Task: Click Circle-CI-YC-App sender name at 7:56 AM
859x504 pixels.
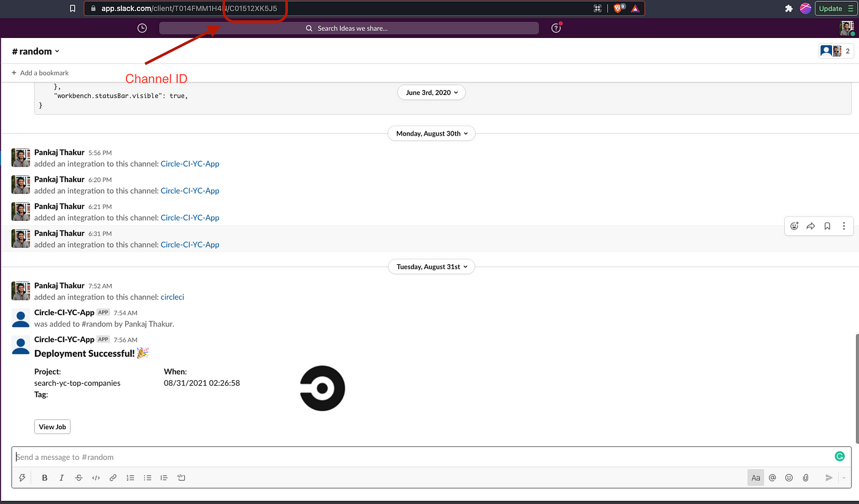Action: (x=64, y=339)
